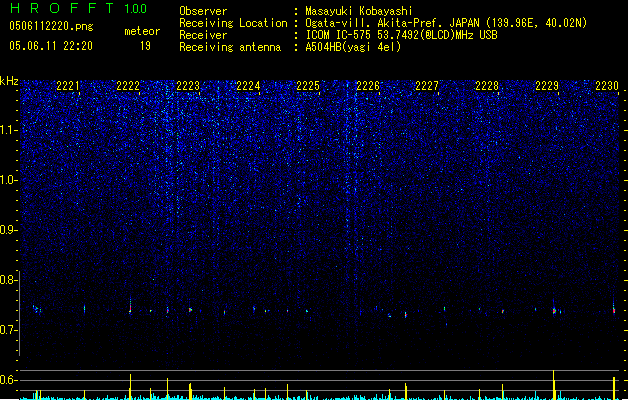
Task: Click the 2229 time marker
Action: click(x=547, y=86)
